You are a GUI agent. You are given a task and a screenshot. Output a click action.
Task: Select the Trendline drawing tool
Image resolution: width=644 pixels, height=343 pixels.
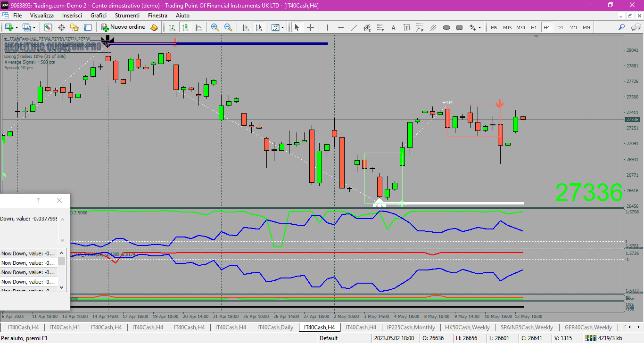(354, 27)
